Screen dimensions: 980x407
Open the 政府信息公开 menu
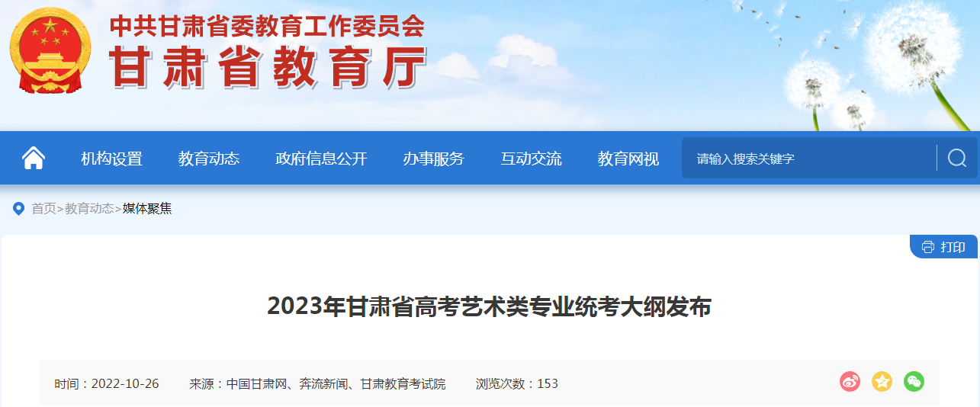321,159
